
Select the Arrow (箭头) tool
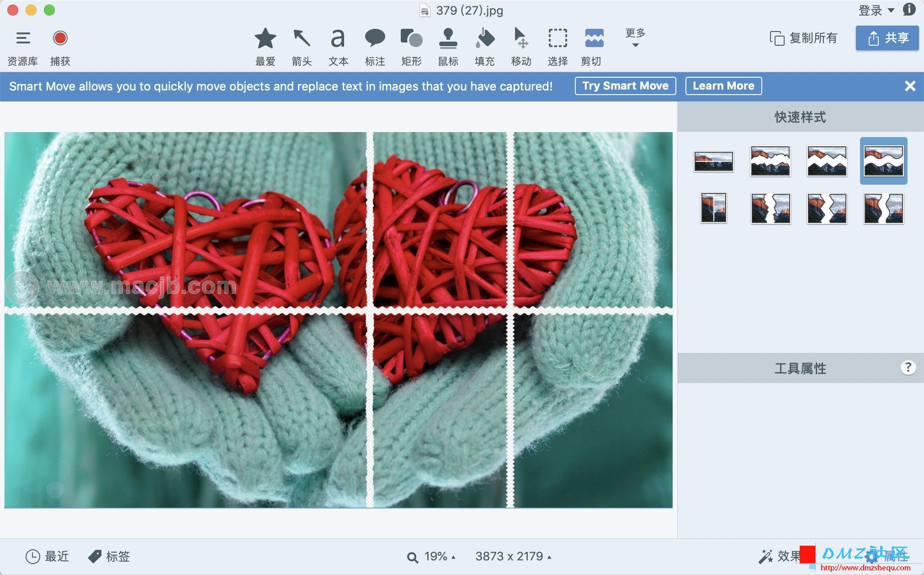pos(302,47)
